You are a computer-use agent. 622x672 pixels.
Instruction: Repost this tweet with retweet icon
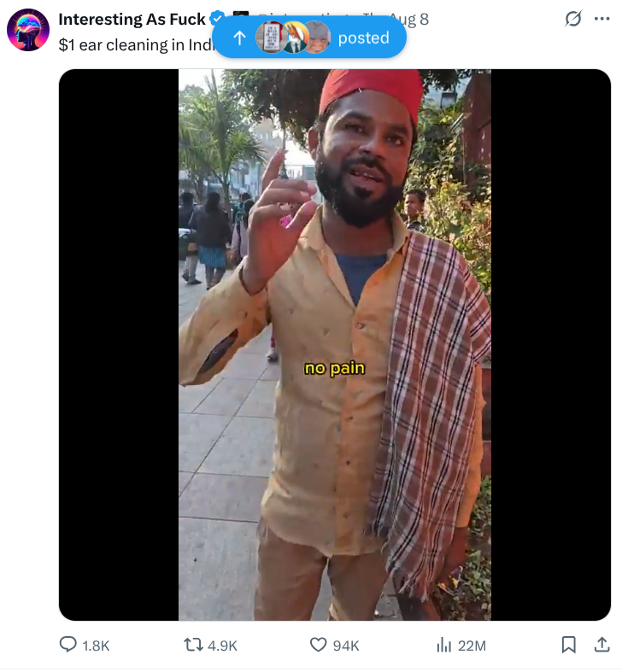[193, 645]
